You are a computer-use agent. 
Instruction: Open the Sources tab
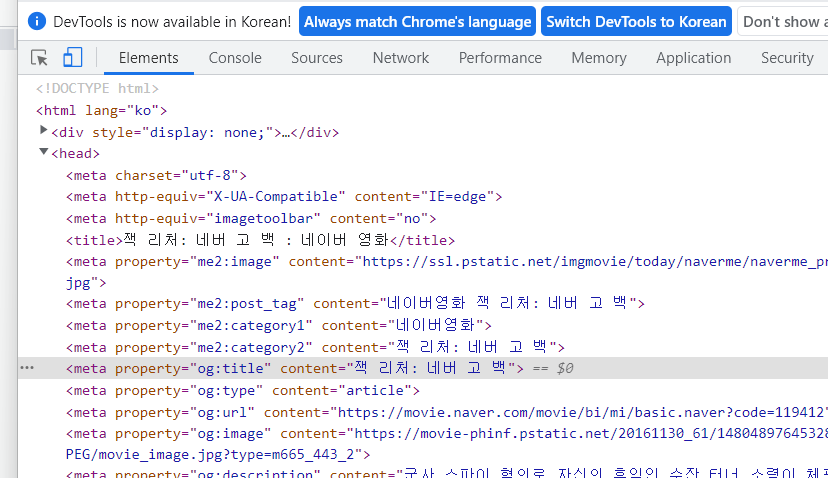pyautogui.click(x=317, y=58)
